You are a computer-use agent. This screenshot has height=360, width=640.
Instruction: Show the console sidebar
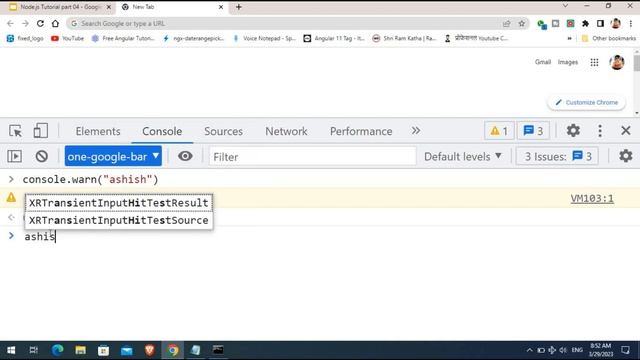pos(15,156)
